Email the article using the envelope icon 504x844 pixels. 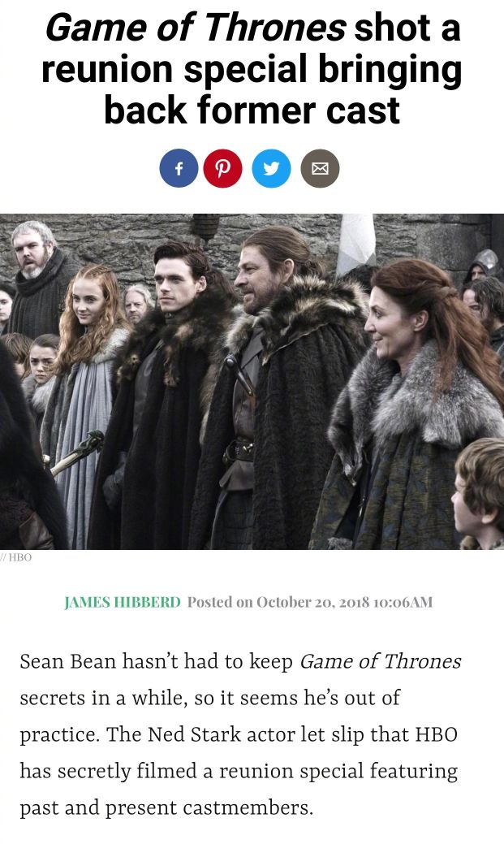pos(320,168)
